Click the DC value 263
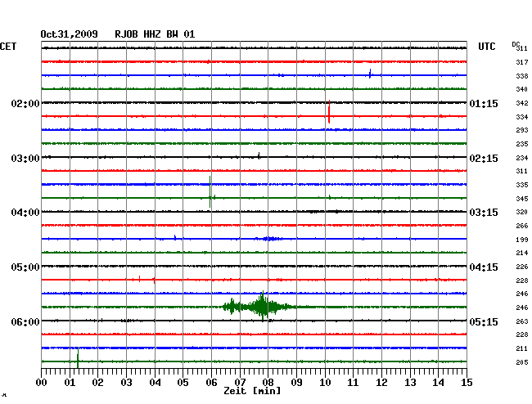 coord(522,321)
